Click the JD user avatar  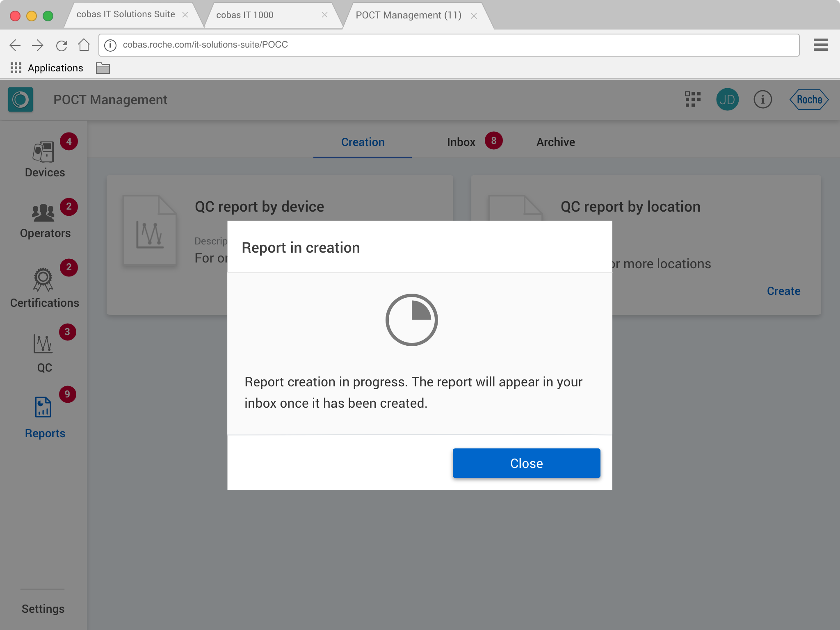click(x=727, y=99)
